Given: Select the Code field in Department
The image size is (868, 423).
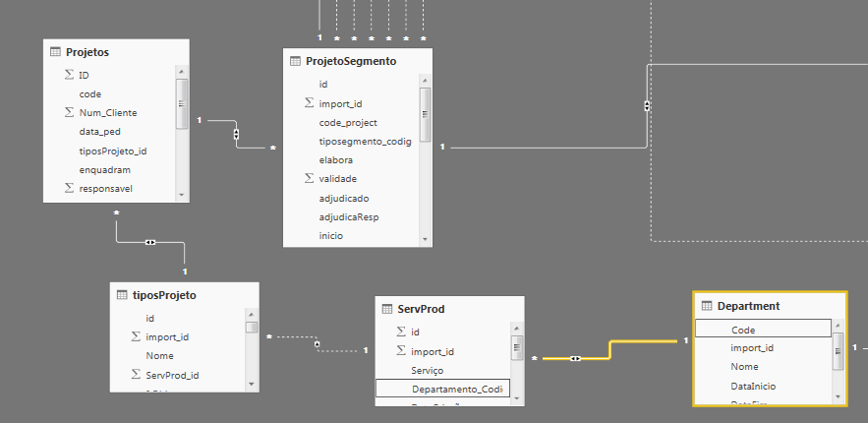Looking at the screenshot, I should 764,329.
